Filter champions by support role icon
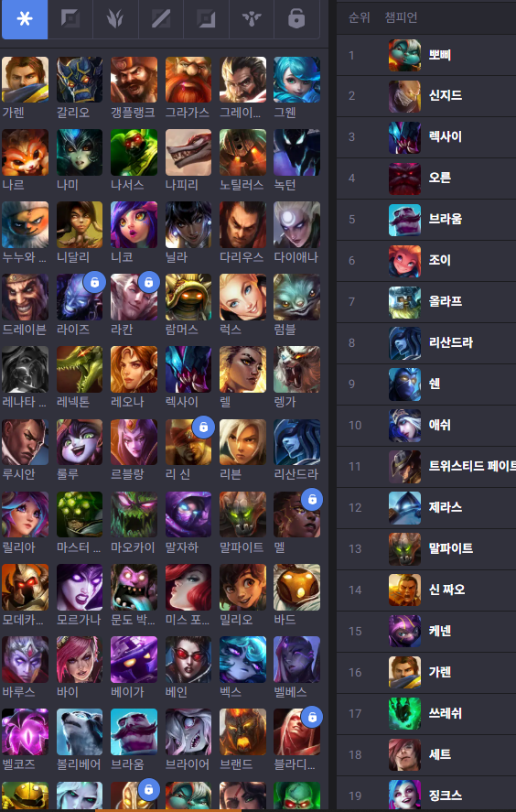This screenshot has width=516, height=812. coord(252,19)
